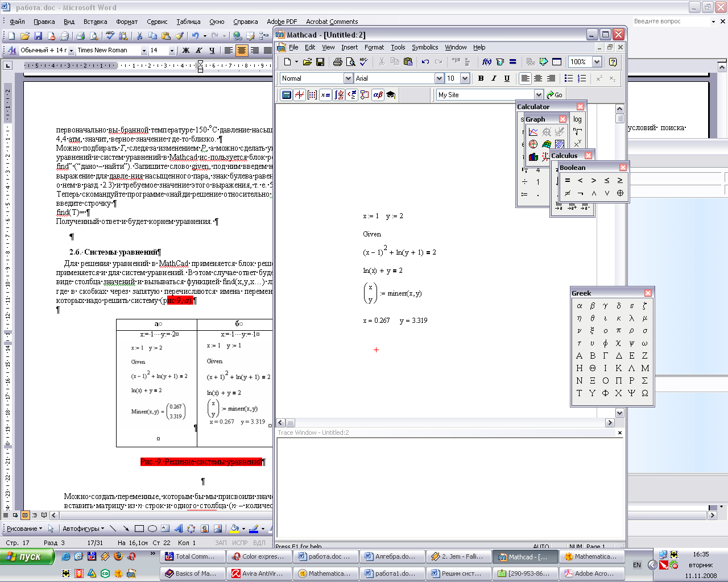
Task: Switch to Total Commander taskbar button
Action: pos(192,556)
